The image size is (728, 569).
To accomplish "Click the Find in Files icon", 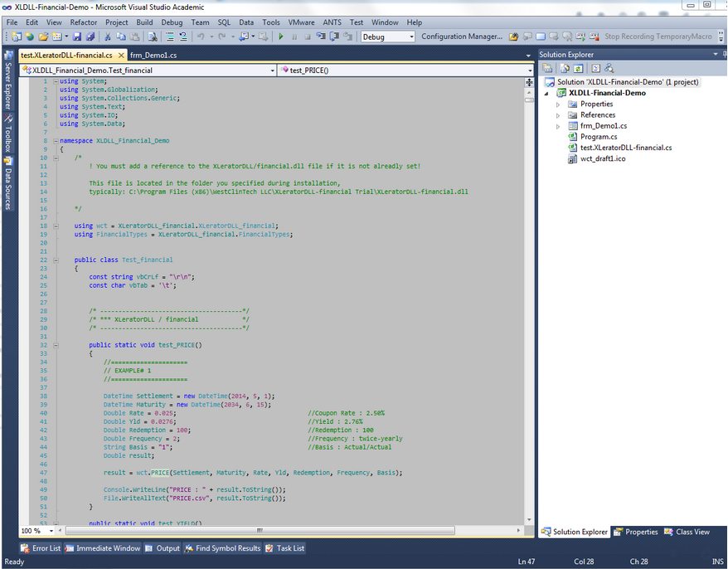I will pos(153,36).
